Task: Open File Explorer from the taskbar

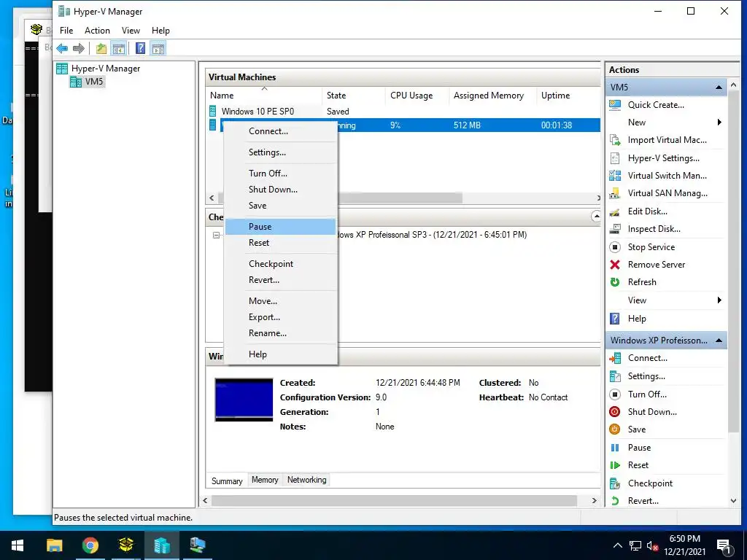Action: (54, 545)
